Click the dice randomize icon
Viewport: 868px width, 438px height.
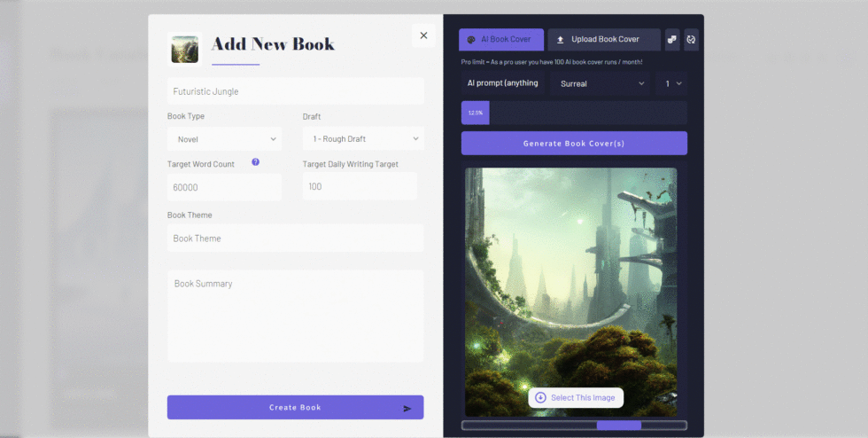[x=672, y=40]
